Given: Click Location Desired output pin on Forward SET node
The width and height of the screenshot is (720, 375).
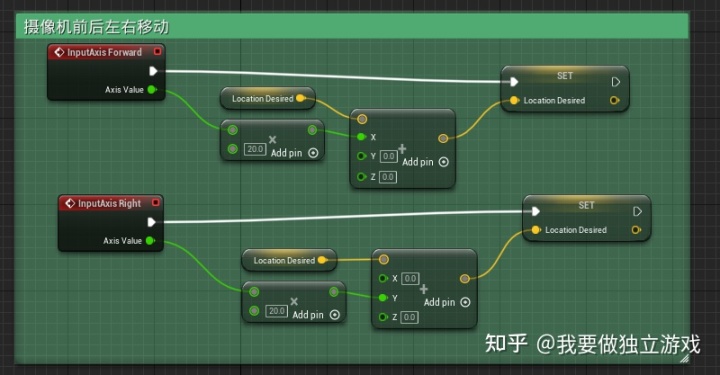Looking at the screenshot, I should (614, 100).
